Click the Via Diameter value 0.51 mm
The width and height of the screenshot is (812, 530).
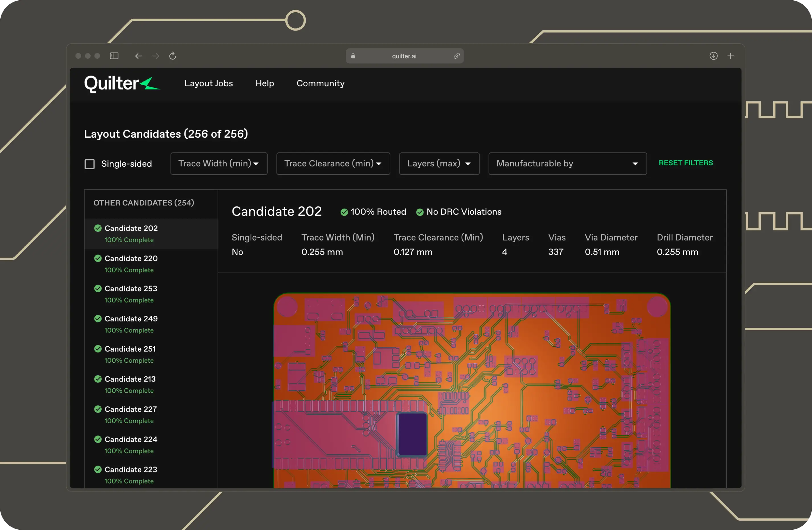(602, 252)
